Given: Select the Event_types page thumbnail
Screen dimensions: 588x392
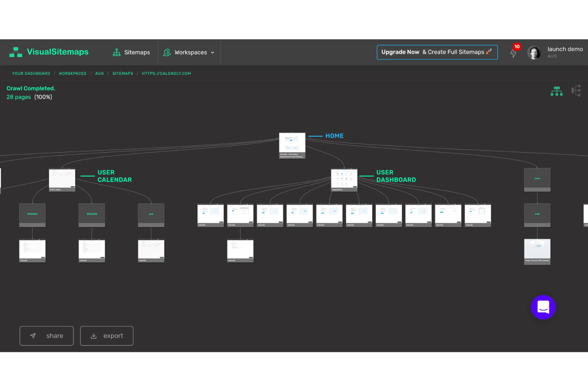Looking at the screenshot, I should pos(62,180).
